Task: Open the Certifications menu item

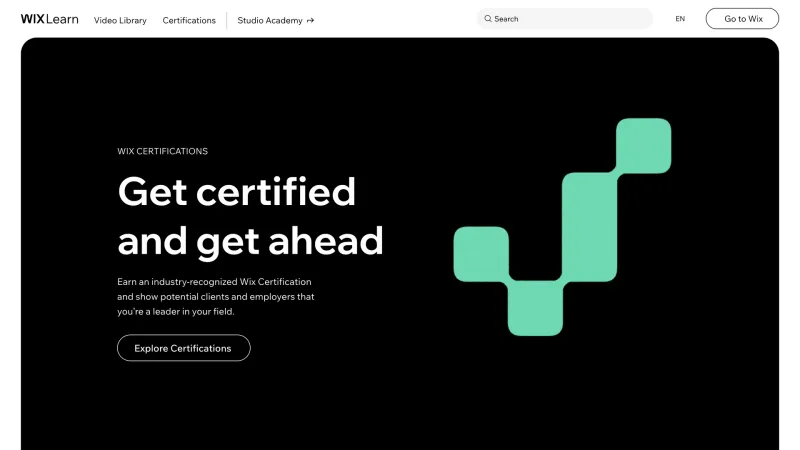Action: [x=189, y=20]
